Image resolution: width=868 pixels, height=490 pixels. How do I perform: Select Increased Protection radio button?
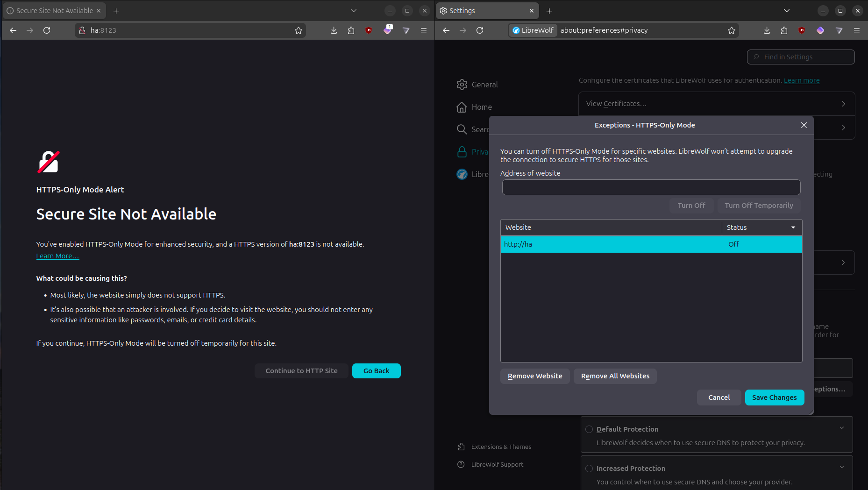click(589, 469)
